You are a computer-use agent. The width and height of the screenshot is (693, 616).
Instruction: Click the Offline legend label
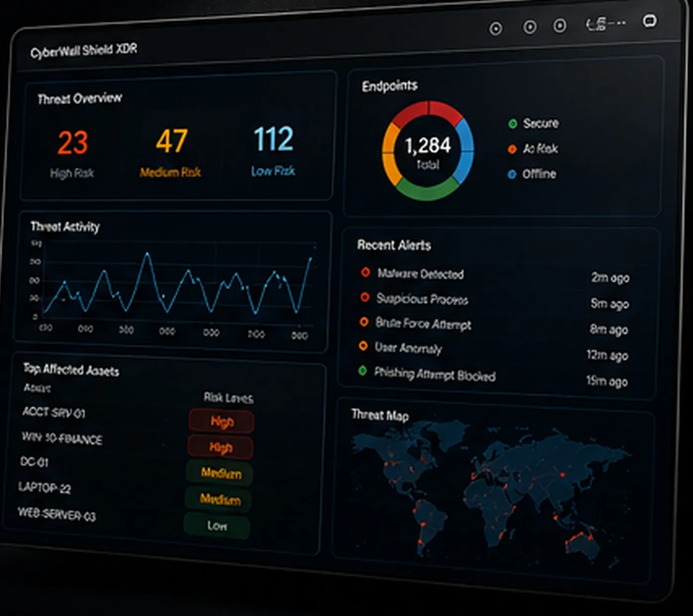(539, 174)
